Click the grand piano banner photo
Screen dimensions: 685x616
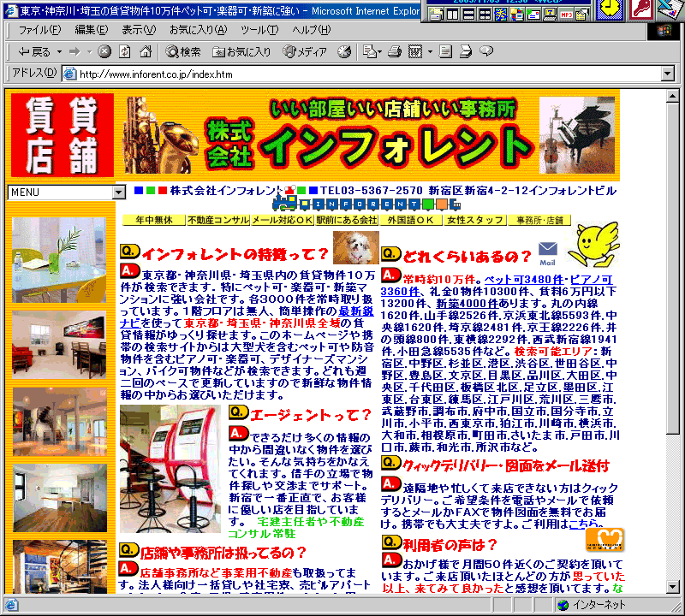(x=577, y=135)
